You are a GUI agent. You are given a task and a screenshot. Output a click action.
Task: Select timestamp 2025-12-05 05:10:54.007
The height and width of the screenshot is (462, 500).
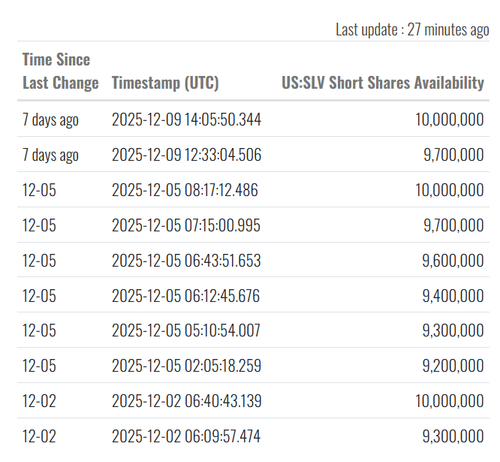186,331
